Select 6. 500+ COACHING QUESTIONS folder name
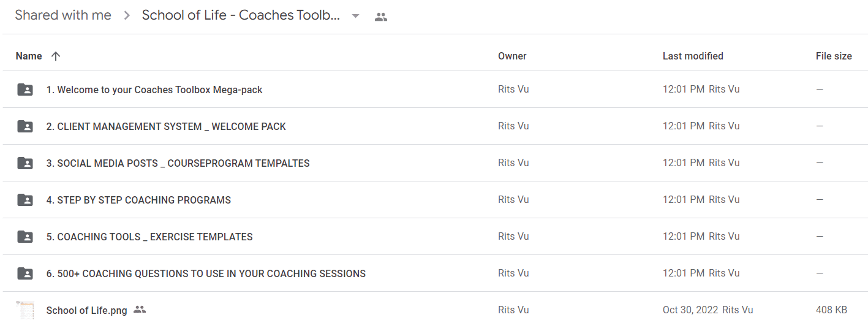This screenshot has width=868, height=328. point(206,273)
